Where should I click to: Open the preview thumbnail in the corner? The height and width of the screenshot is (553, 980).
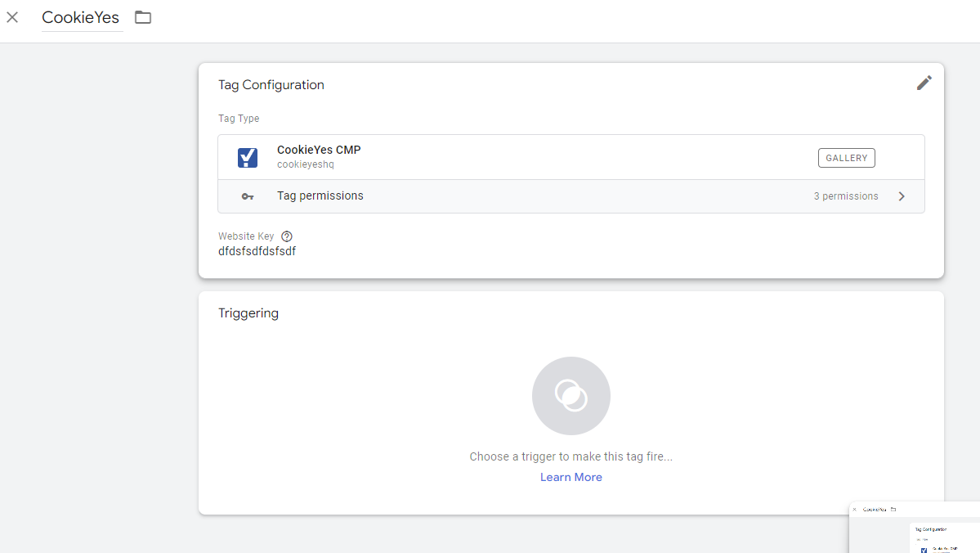[915, 528]
